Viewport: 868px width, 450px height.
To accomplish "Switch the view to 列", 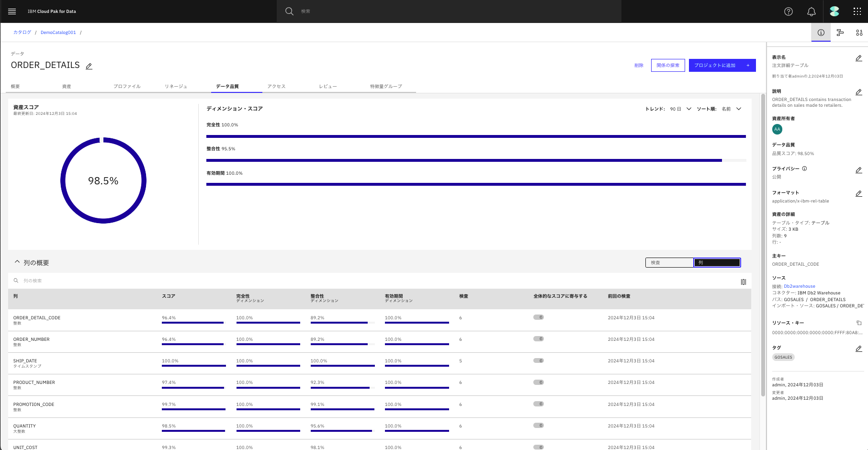I will [717, 262].
